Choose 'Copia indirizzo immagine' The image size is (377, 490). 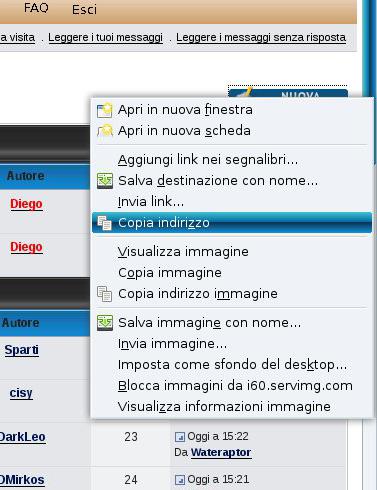(x=232, y=294)
